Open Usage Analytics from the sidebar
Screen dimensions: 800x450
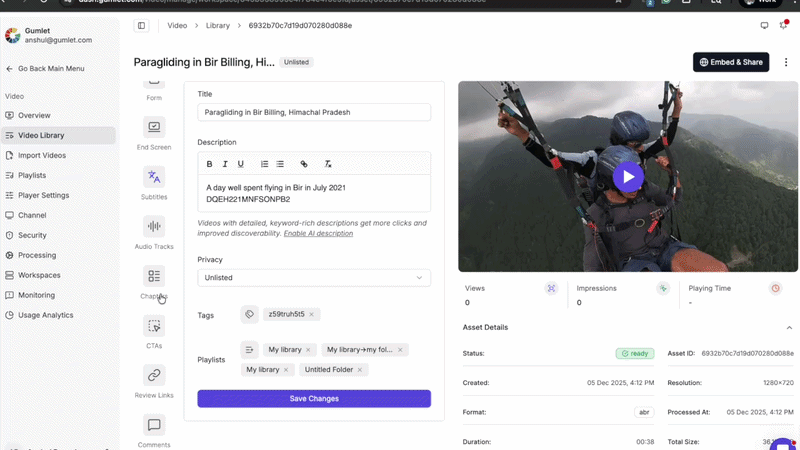click(45, 315)
